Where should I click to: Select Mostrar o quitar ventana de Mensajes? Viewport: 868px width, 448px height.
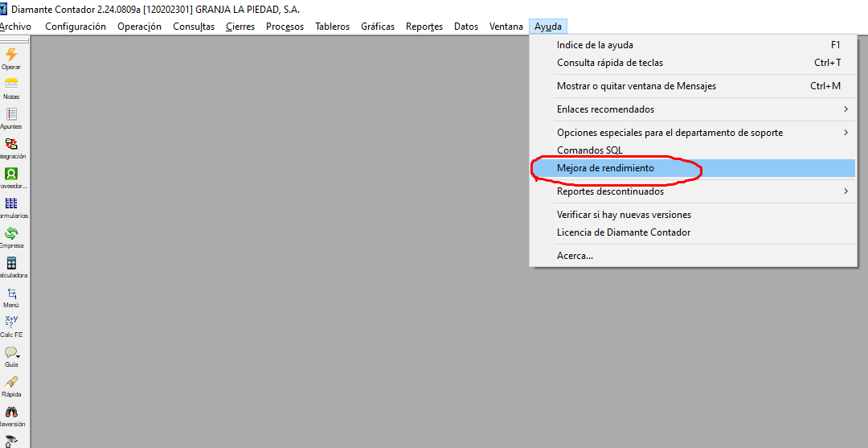click(693, 86)
